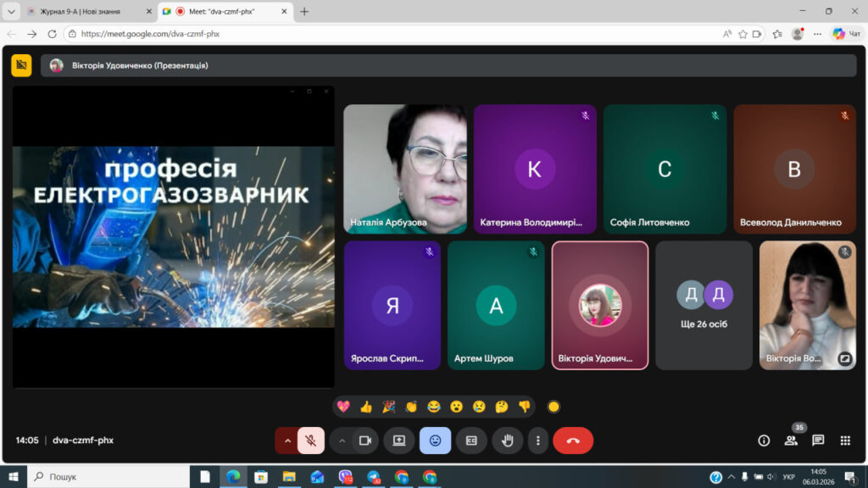Screen dimensions: 868x488
Task: Open meeting details info icon
Action: [764, 441]
